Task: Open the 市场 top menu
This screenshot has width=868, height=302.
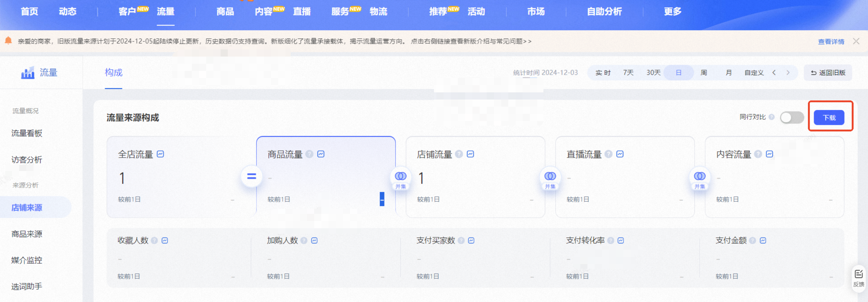Action: point(536,11)
